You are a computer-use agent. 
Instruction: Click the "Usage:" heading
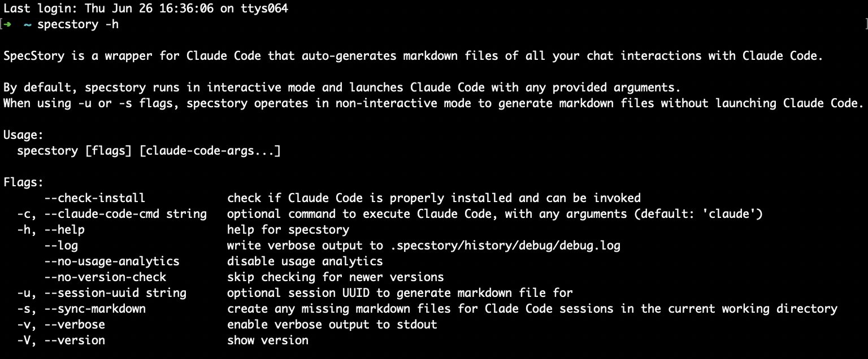click(24, 135)
